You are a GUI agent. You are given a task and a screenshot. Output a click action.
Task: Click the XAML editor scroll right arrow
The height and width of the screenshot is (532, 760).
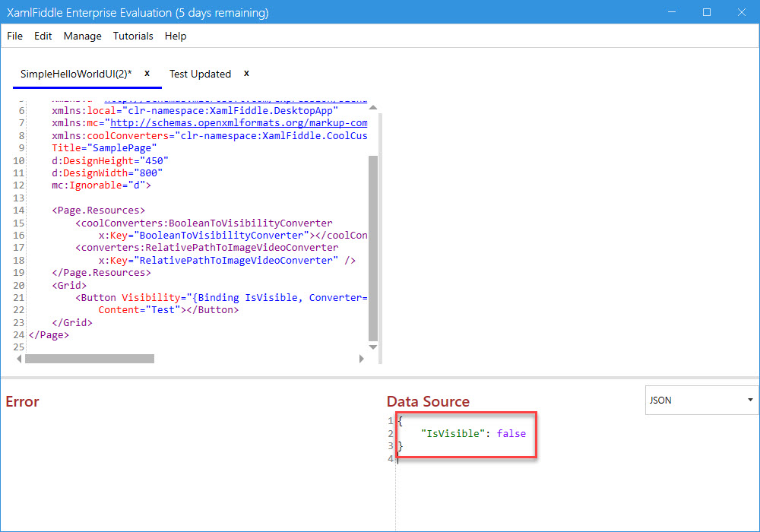(361, 359)
